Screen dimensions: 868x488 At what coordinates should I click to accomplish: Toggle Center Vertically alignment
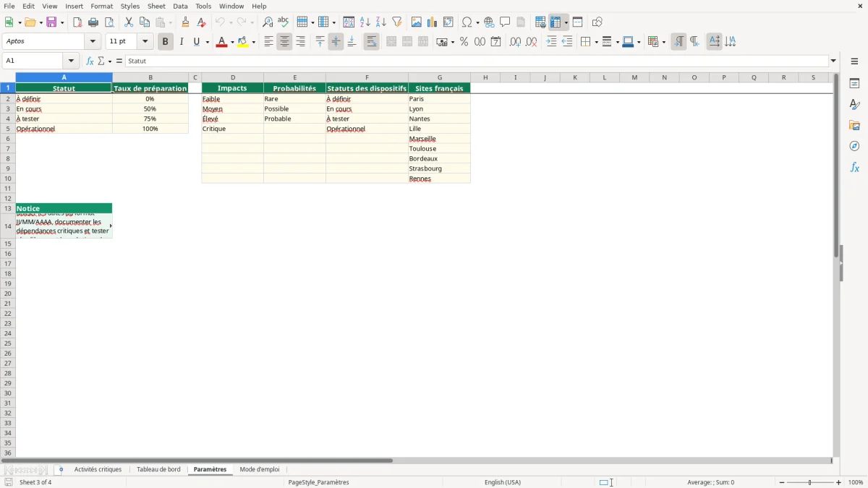tap(336, 42)
